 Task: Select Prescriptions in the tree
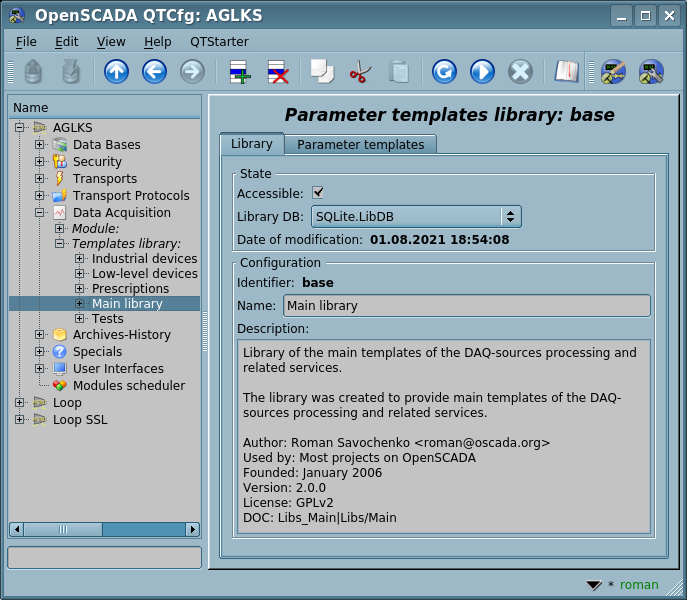tap(130, 289)
